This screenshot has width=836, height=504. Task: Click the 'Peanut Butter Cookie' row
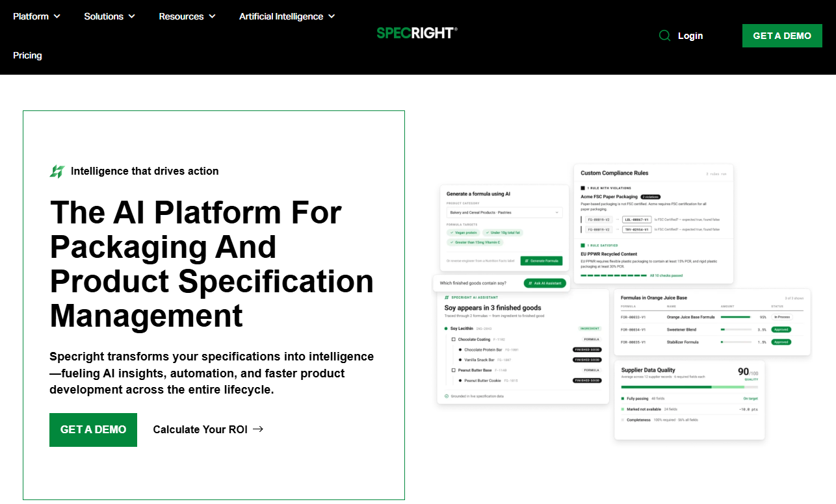pyautogui.click(x=529, y=381)
